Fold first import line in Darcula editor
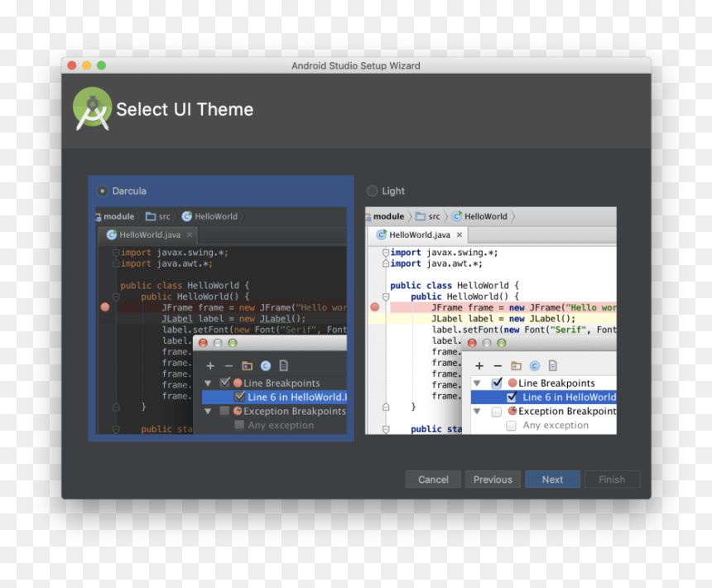Image resolution: width=712 pixels, height=588 pixels. point(116,253)
